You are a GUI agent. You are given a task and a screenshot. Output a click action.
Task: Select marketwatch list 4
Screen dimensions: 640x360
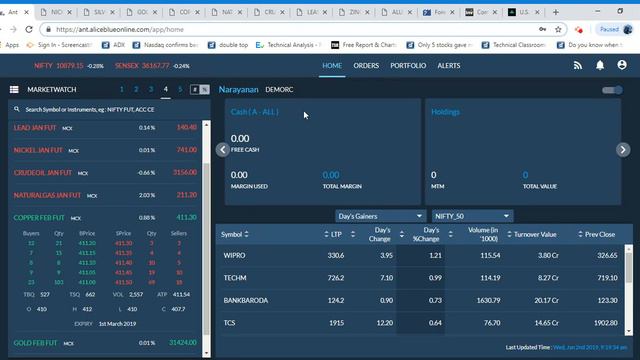pos(165,89)
